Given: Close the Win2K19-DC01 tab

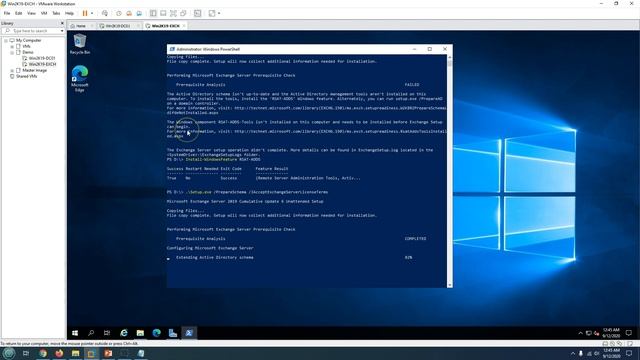Looking at the screenshot, I should 138,26.
